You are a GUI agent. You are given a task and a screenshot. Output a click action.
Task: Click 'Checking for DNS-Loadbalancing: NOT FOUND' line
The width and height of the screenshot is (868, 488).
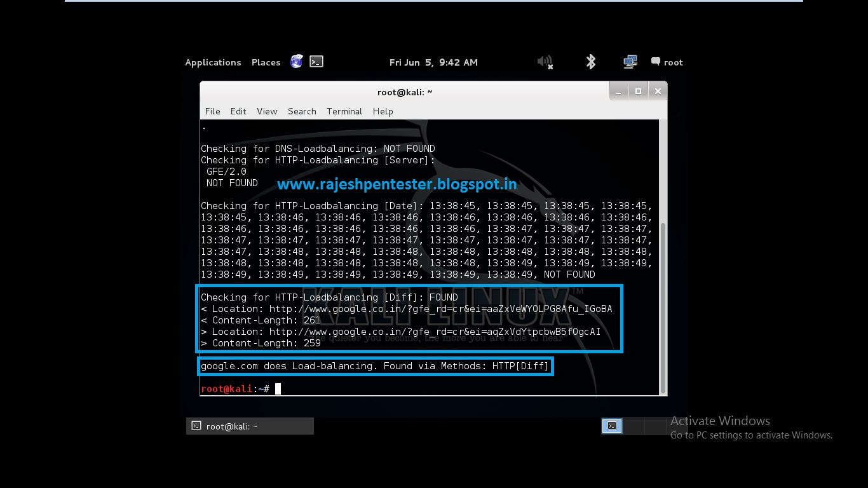point(318,149)
